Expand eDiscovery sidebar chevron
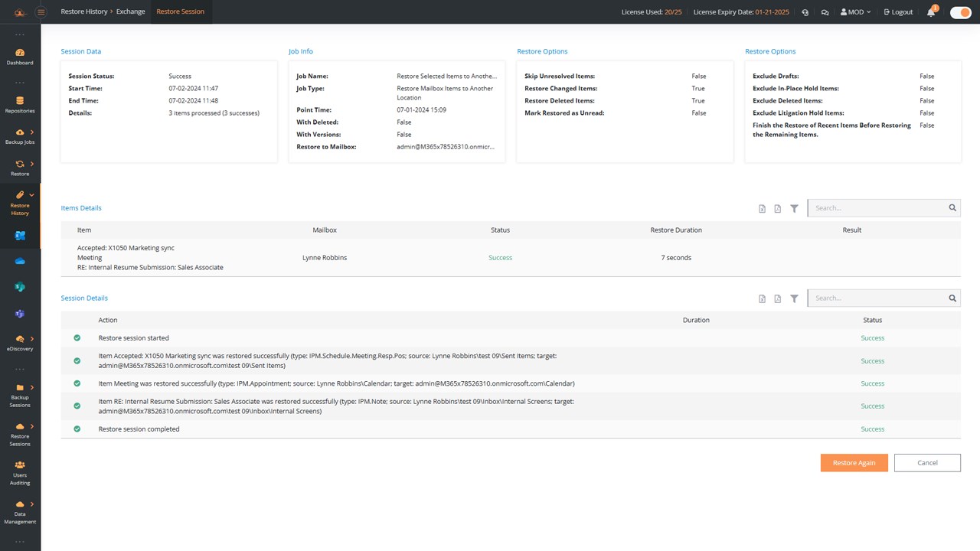The width and height of the screenshot is (980, 551). (x=32, y=339)
